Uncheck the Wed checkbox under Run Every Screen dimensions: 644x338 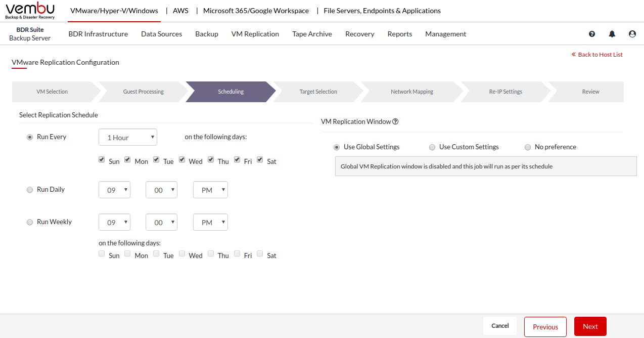(x=182, y=160)
